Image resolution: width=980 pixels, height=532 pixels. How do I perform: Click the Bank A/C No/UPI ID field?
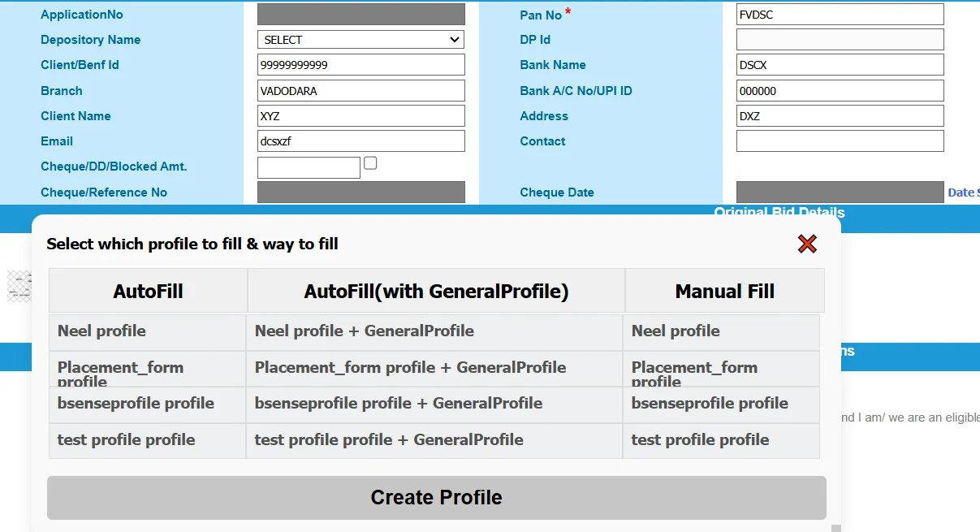click(x=840, y=91)
